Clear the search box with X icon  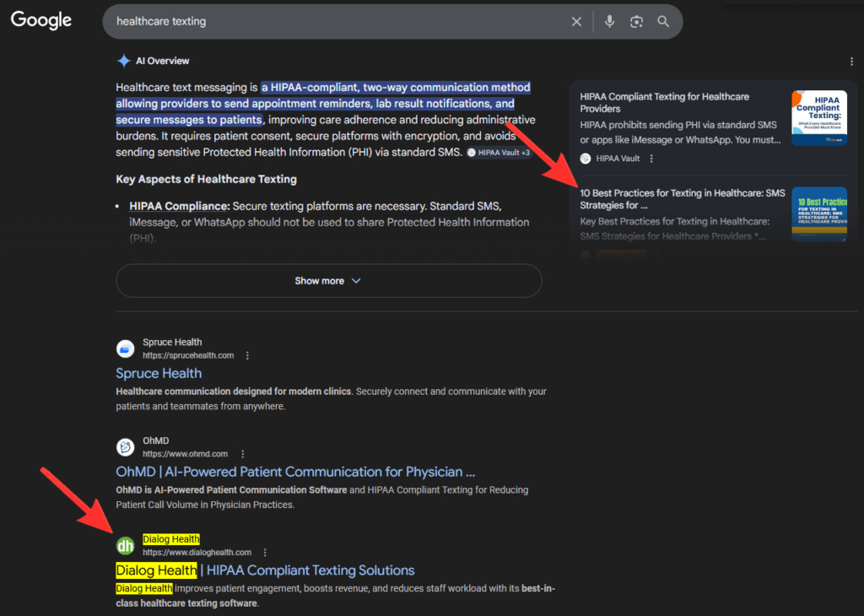(576, 22)
